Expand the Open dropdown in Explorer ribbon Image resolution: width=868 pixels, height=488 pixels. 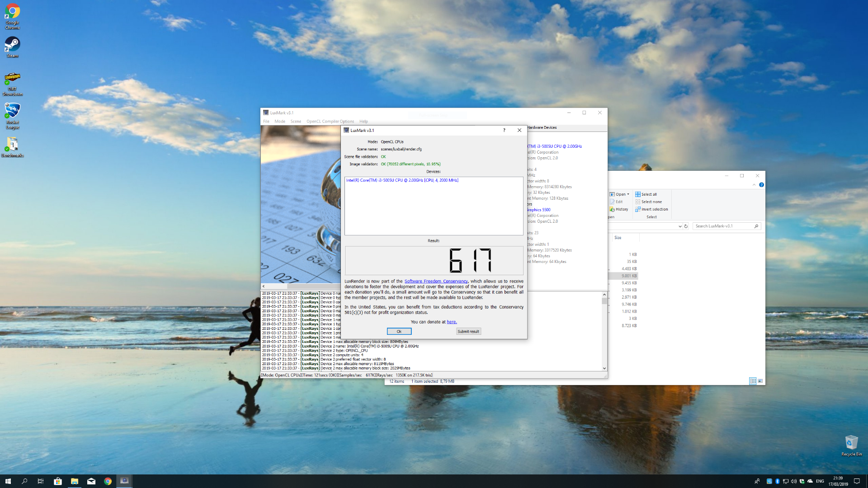628,194
